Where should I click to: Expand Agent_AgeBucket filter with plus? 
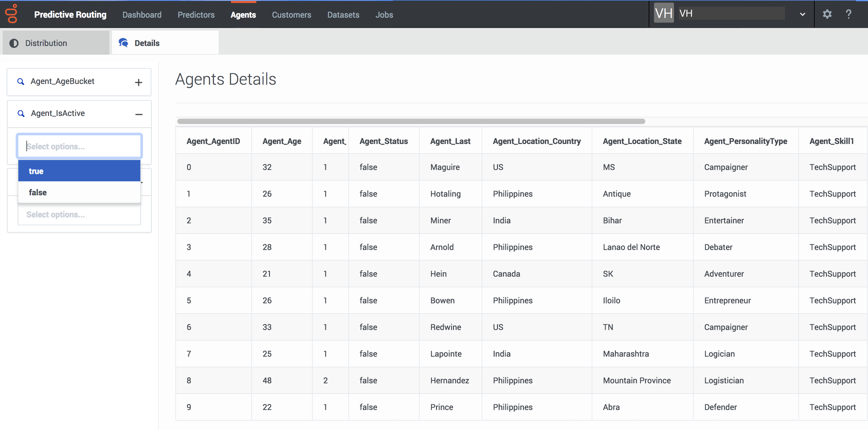pyautogui.click(x=138, y=82)
